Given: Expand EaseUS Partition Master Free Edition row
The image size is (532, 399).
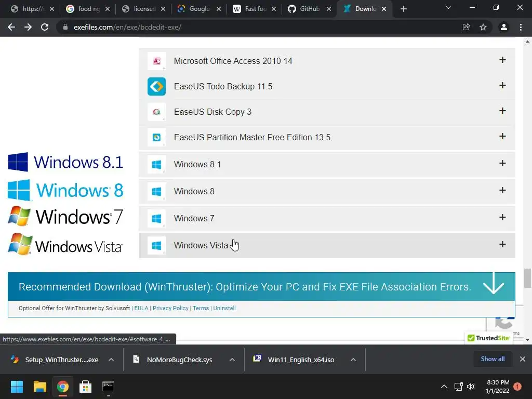Looking at the screenshot, I should pos(502,137).
